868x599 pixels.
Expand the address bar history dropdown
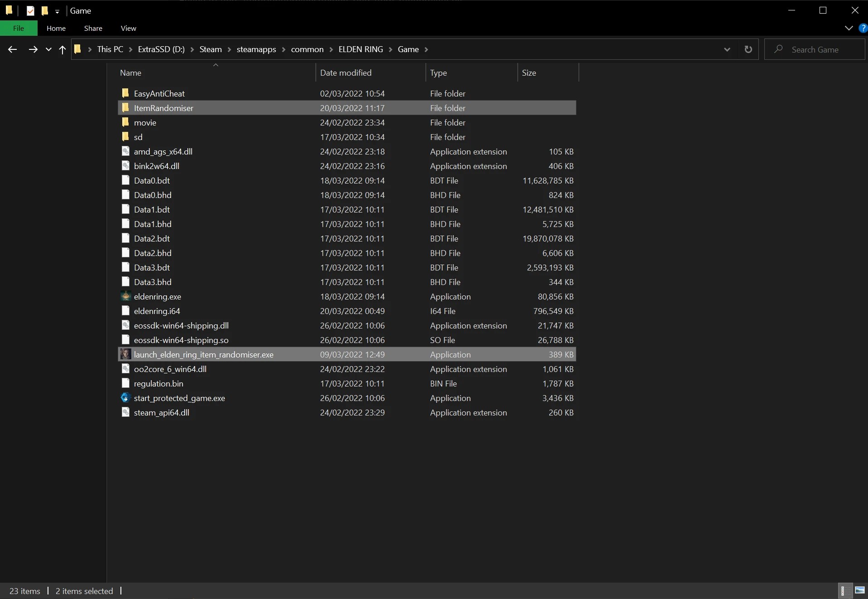(x=727, y=49)
